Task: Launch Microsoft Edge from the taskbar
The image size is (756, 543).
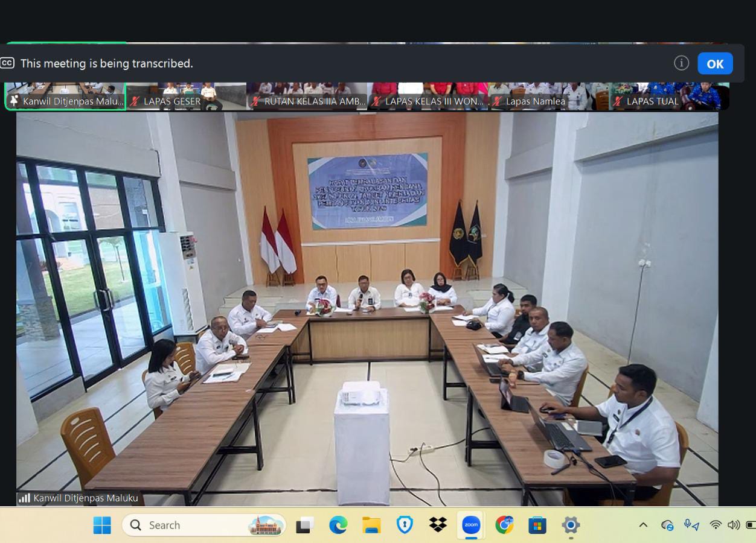Action: point(338,525)
